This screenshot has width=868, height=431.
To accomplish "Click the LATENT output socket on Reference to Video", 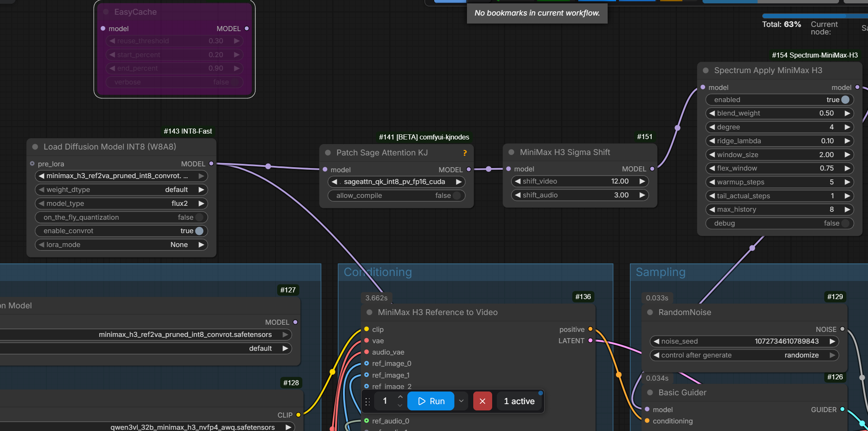I will 590,340.
